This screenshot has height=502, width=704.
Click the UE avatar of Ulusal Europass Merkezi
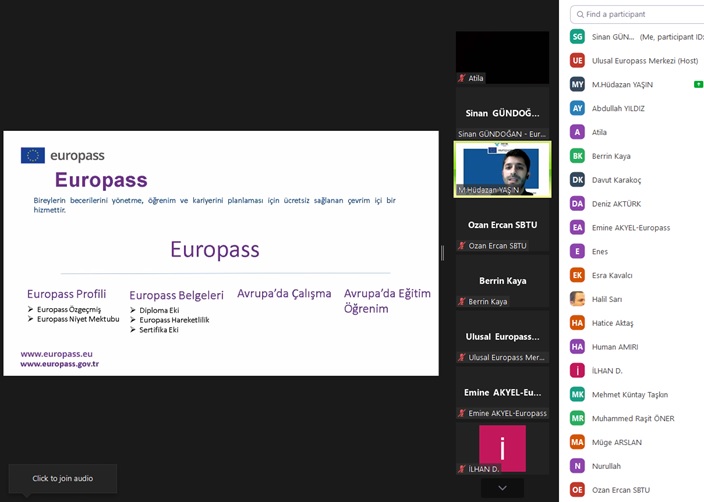[x=577, y=61]
